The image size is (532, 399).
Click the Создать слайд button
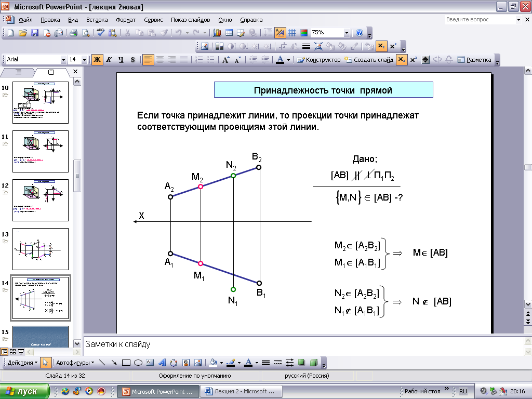click(369, 60)
